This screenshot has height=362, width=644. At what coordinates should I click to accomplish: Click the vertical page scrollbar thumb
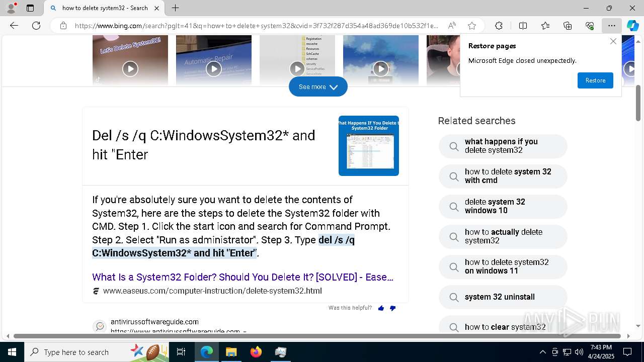[x=638, y=103]
